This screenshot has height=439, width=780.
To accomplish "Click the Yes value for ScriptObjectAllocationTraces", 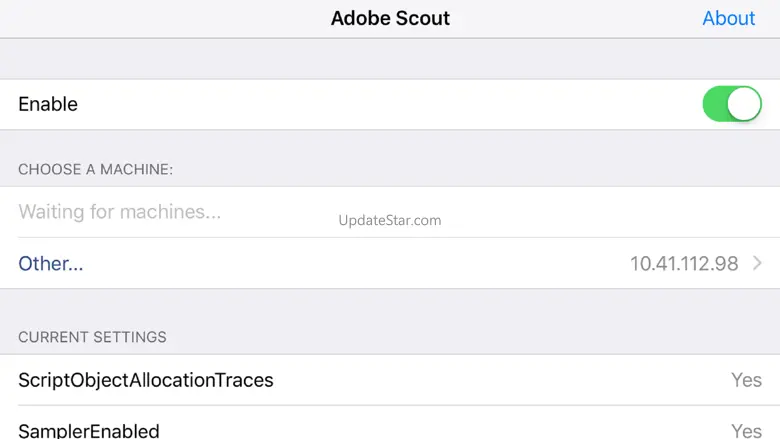I will click(x=746, y=380).
